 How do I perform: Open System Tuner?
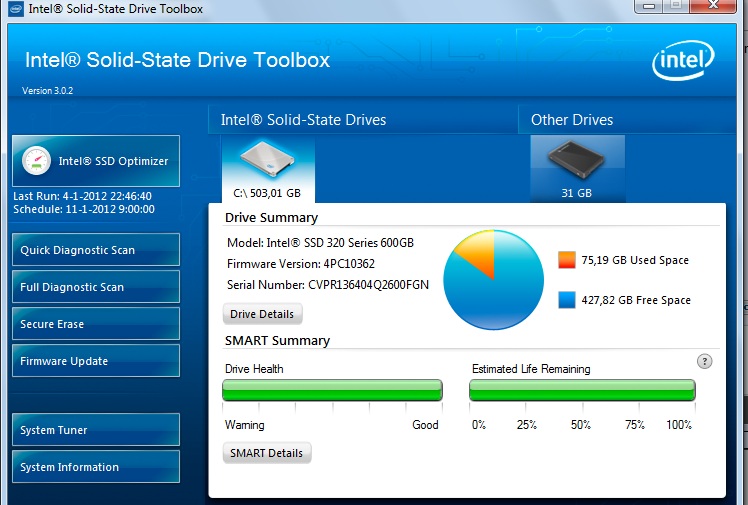96,430
